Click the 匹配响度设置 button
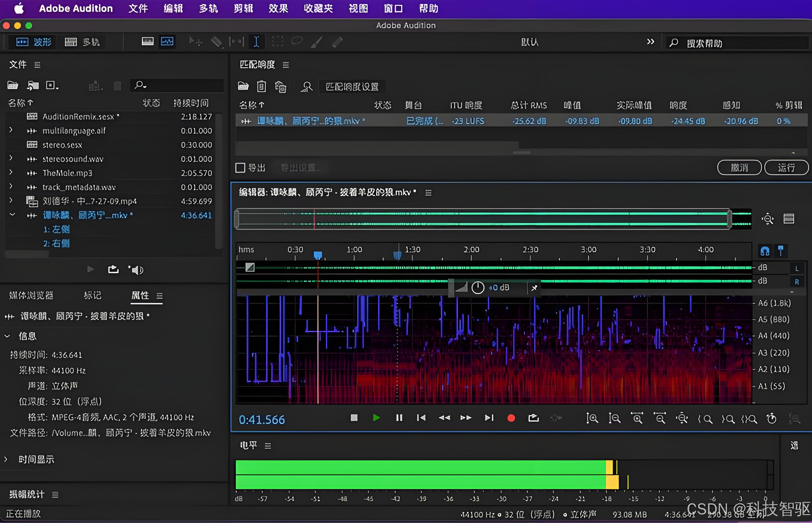 pyautogui.click(x=352, y=87)
